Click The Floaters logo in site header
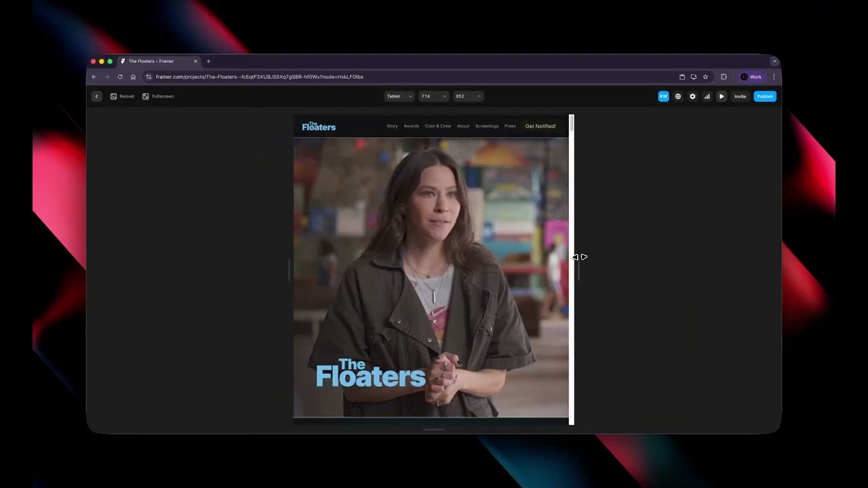This screenshot has height=488, width=868. coord(319,126)
